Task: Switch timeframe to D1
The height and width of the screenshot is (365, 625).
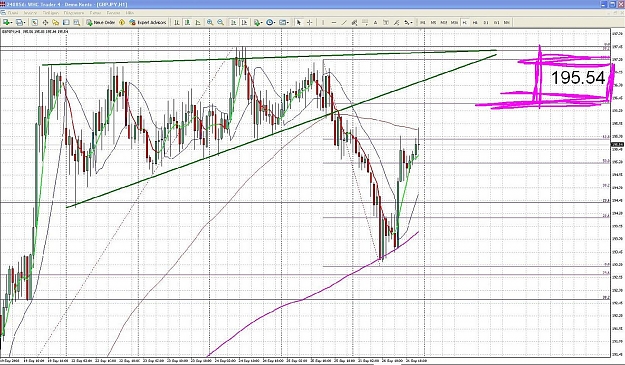Action: [x=486, y=22]
